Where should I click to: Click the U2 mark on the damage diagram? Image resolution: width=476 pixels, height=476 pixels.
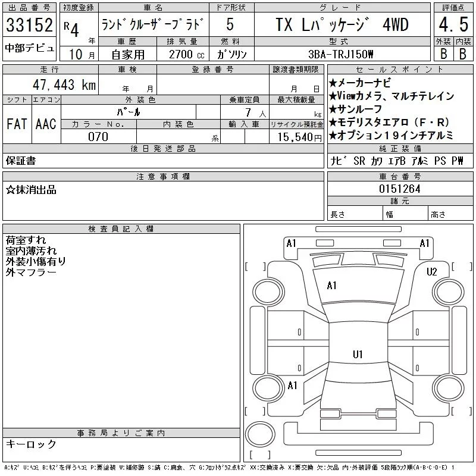[x=431, y=271]
